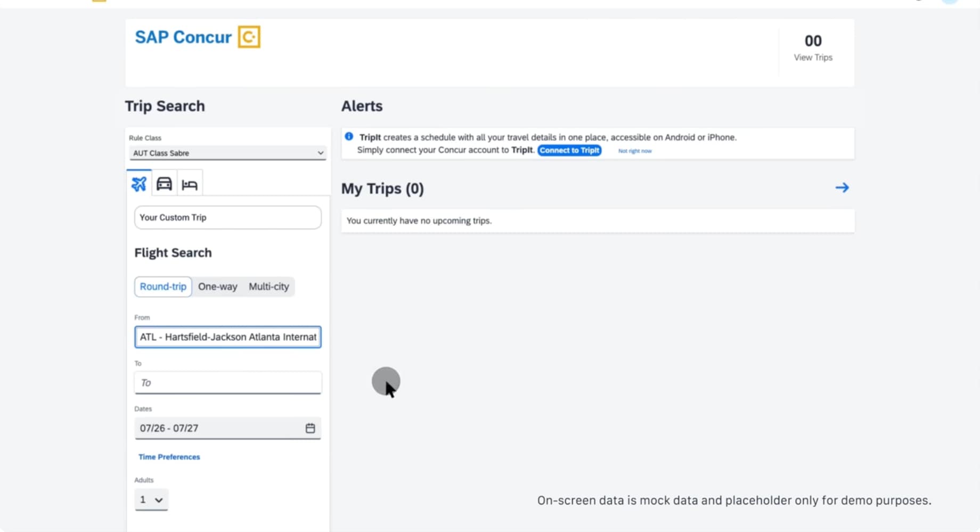Click the To destination field
The image size is (980, 532).
228,383
